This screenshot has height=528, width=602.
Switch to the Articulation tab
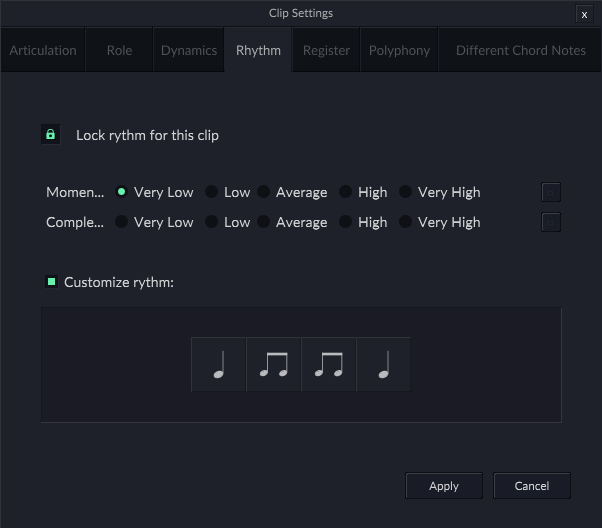tap(43, 50)
